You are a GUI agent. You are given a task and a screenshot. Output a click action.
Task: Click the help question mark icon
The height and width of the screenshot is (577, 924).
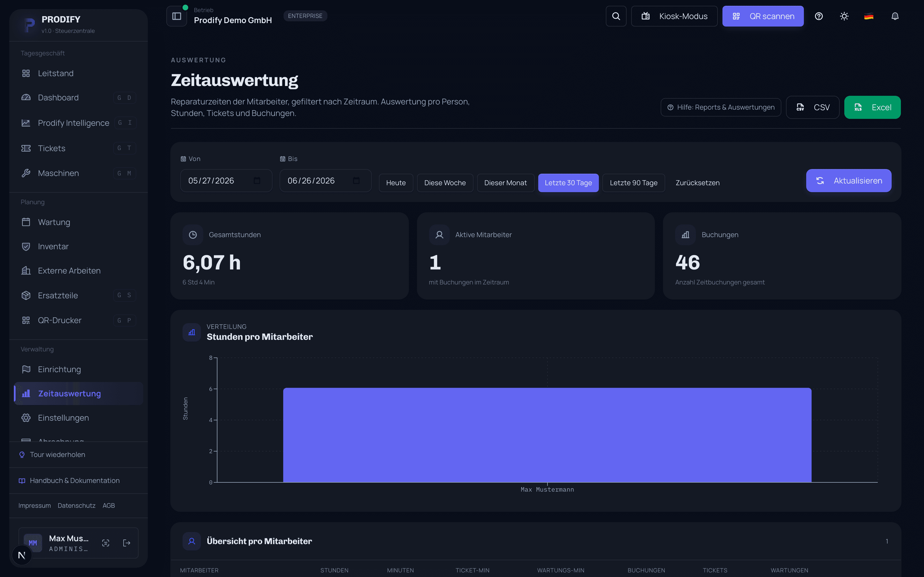(x=819, y=16)
